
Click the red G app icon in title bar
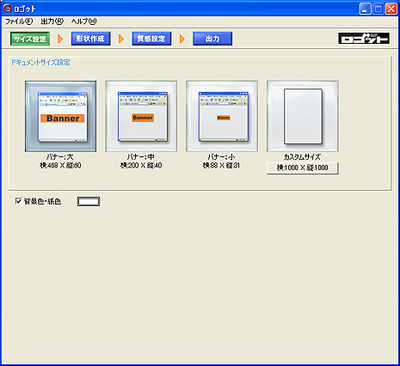(7, 8)
